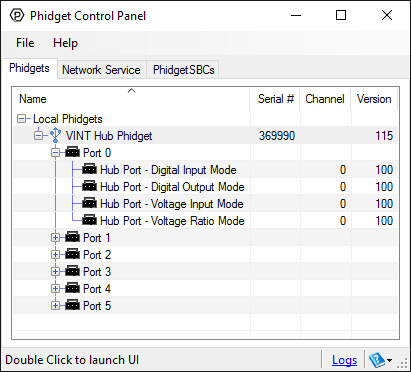
Task: Click the Digital Output Mode port icon
Action: coord(89,186)
